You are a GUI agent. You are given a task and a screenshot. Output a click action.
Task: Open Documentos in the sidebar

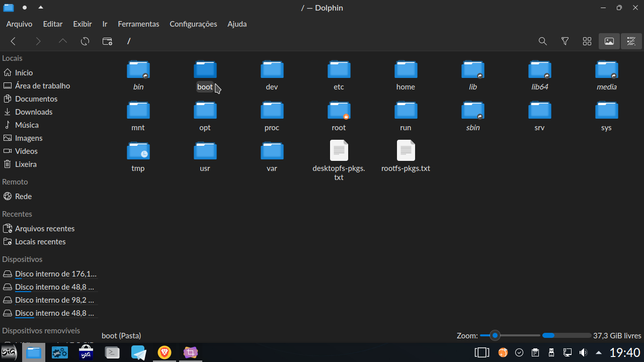[49, 99]
